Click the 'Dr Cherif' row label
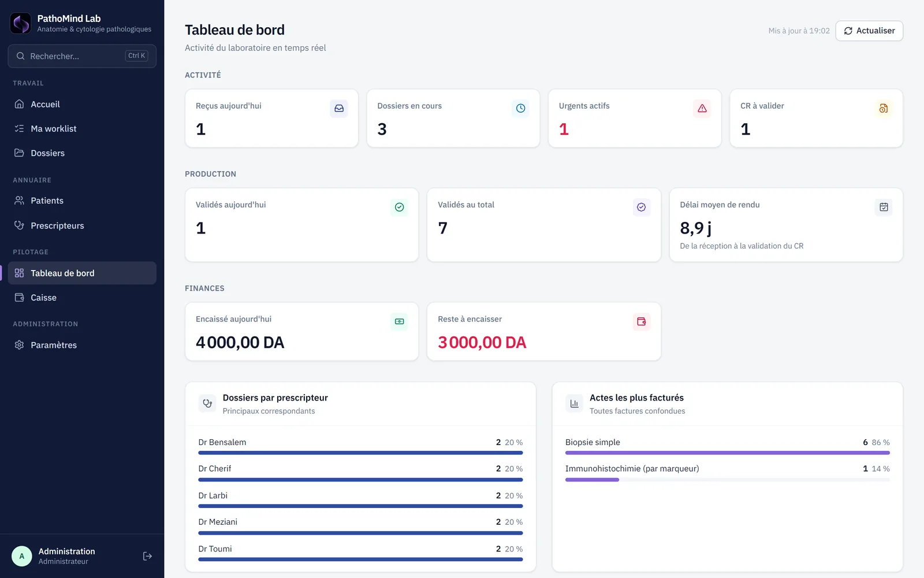924x578 pixels. point(215,468)
